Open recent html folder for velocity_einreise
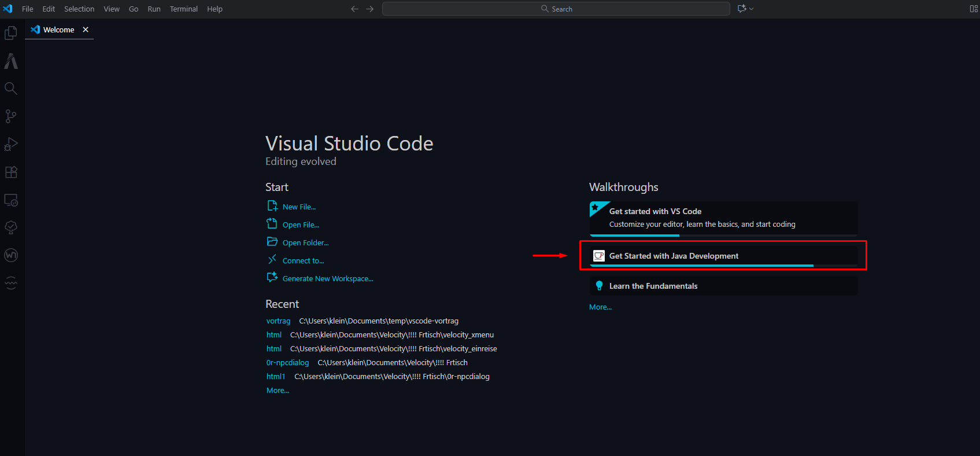 tap(274, 348)
